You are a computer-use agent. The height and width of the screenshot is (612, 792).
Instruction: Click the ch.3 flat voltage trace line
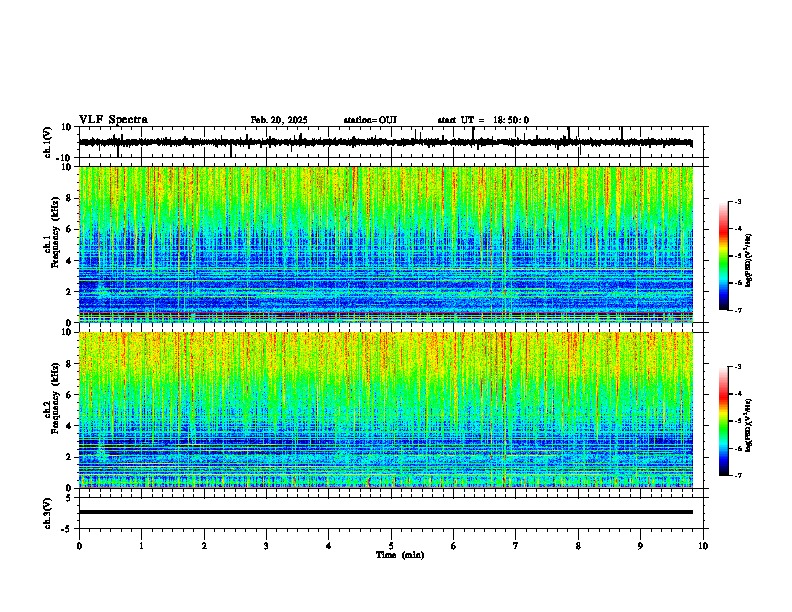(386, 512)
